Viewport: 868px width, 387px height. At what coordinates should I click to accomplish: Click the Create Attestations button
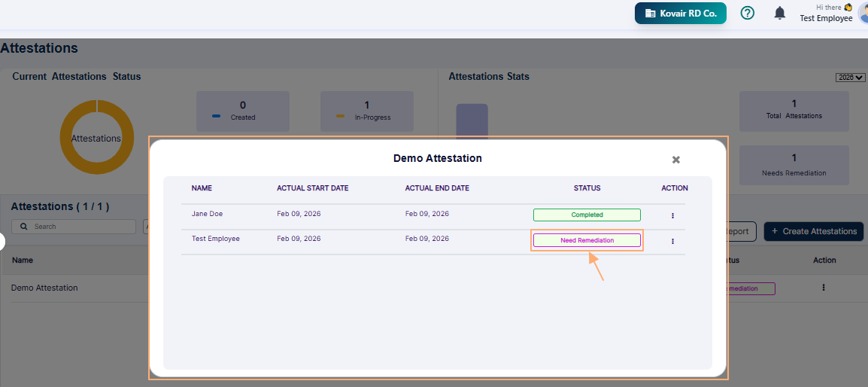pos(814,231)
